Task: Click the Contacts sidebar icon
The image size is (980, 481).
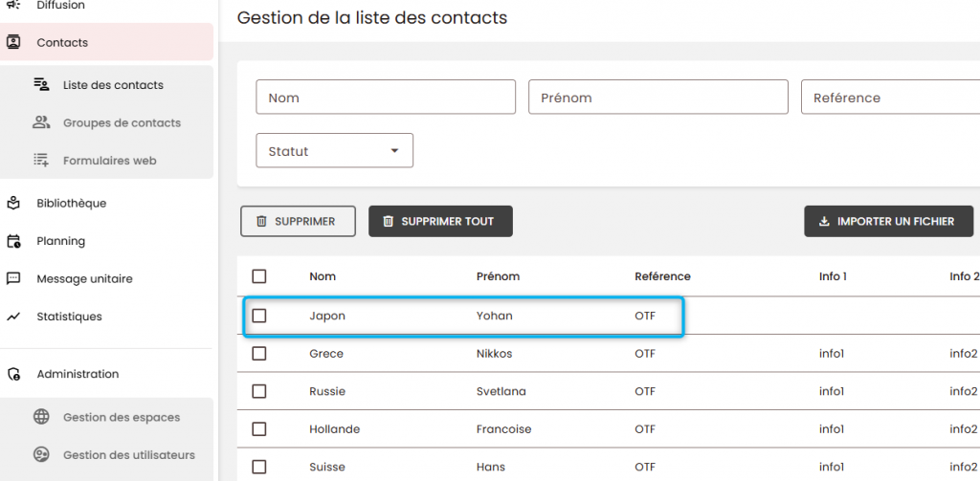Action: [13, 42]
